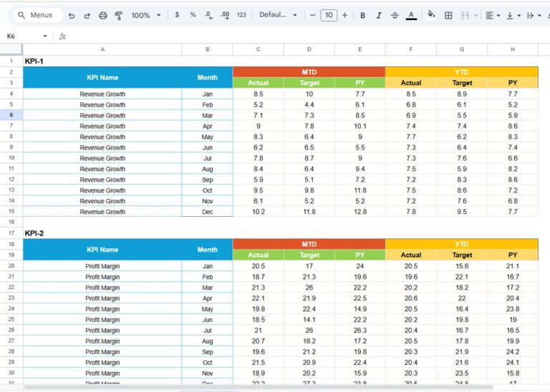Increase decimal places

point(225,15)
